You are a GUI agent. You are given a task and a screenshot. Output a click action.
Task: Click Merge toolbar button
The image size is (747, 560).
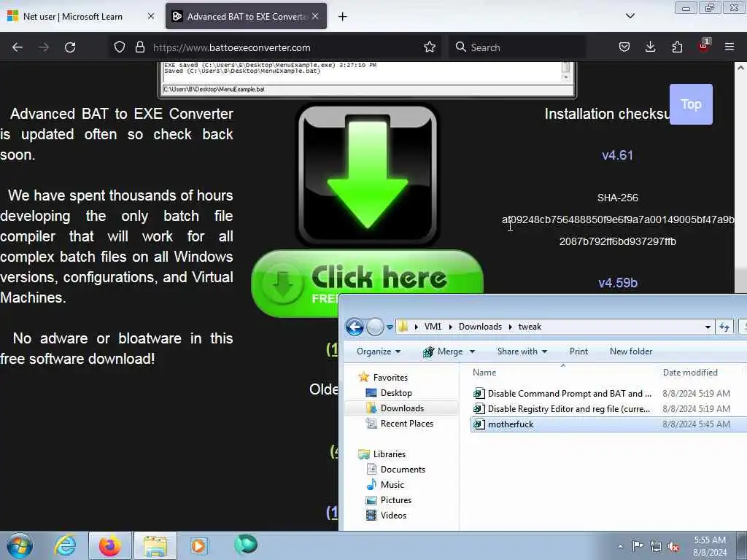(443, 351)
